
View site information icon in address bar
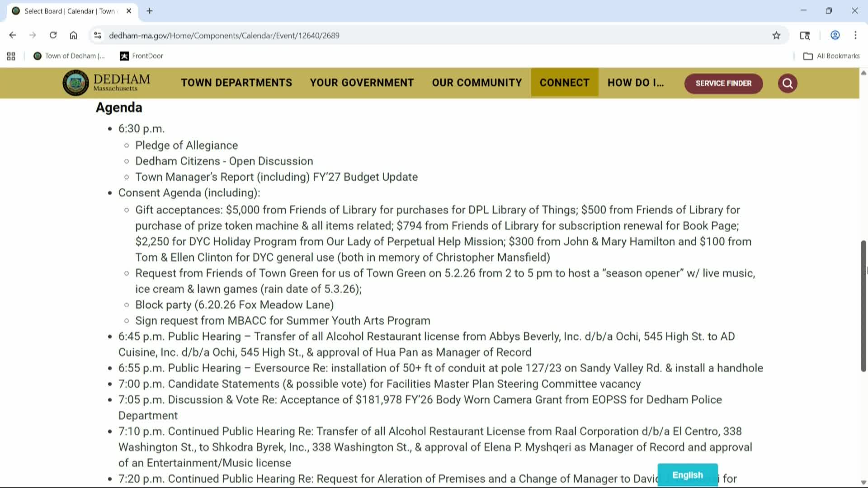[97, 35]
